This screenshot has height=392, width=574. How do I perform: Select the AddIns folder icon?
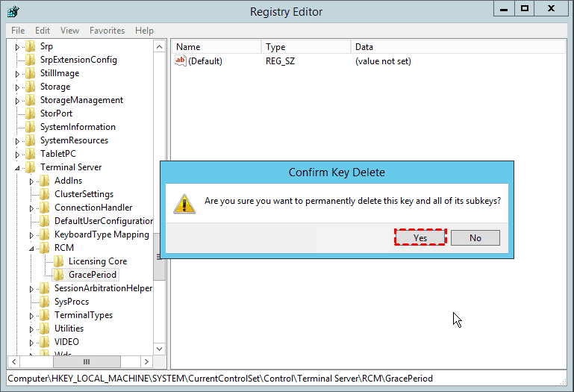(x=45, y=181)
